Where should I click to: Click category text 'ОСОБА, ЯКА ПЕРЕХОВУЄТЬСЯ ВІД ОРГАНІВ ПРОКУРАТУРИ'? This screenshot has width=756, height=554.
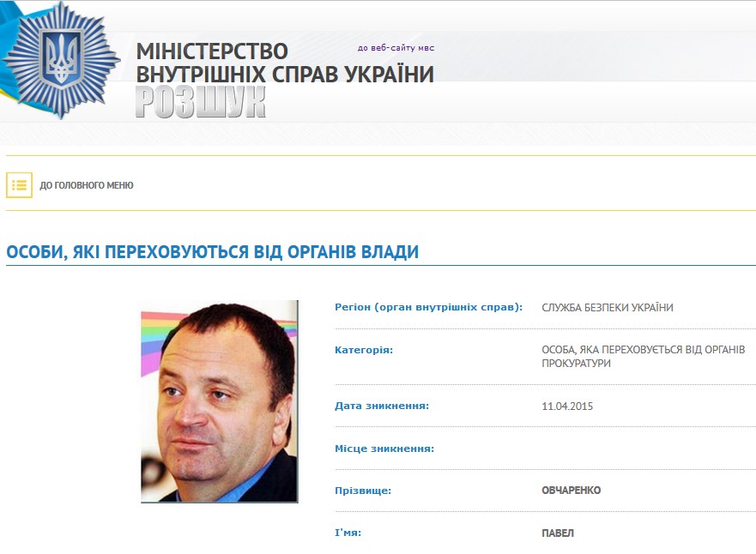click(x=644, y=357)
